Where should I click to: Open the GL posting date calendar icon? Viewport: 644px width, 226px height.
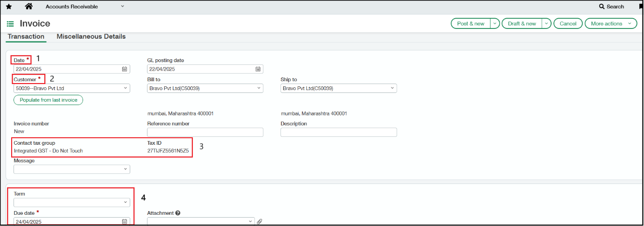(x=258, y=69)
